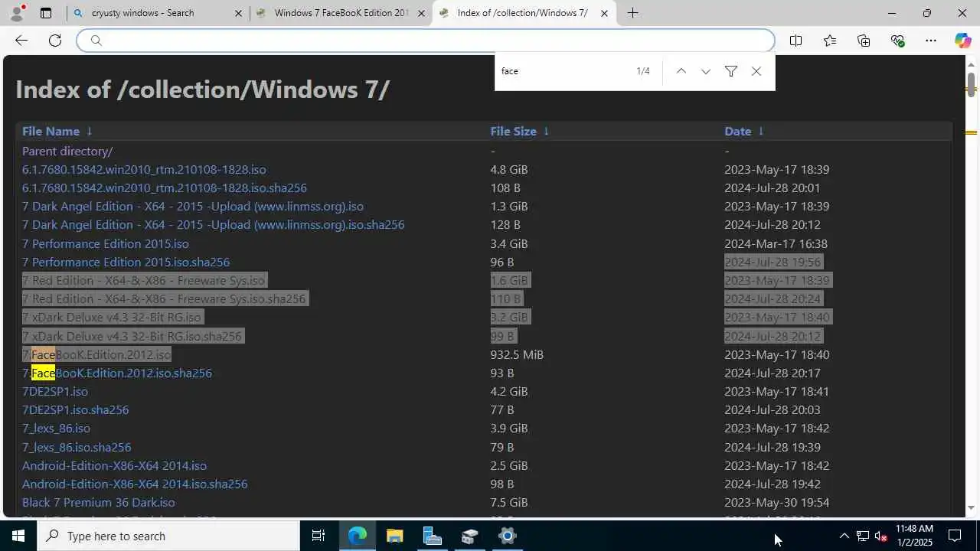Open 7DE2SP1.iso link
This screenshot has width=980, height=551.
55,392
